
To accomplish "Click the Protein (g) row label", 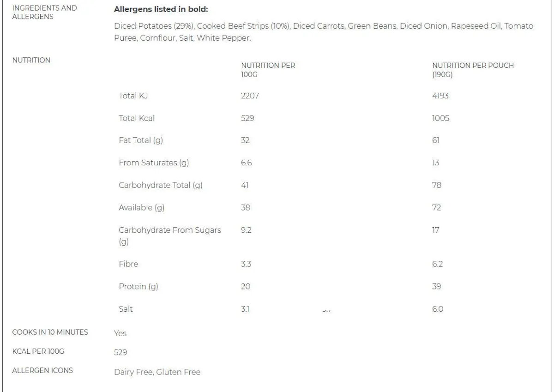I will tap(138, 287).
